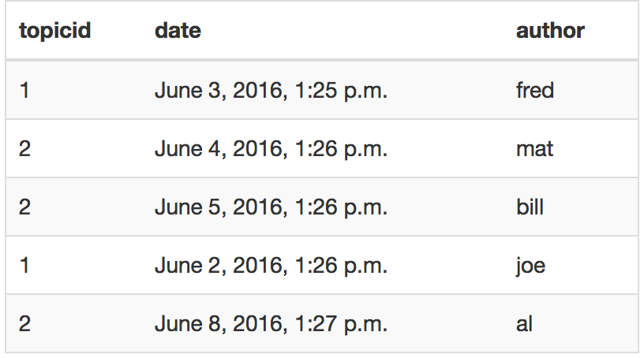This screenshot has height=358, width=644.
Task: Select the author cell bill
Action: pyautogui.click(x=530, y=207)
